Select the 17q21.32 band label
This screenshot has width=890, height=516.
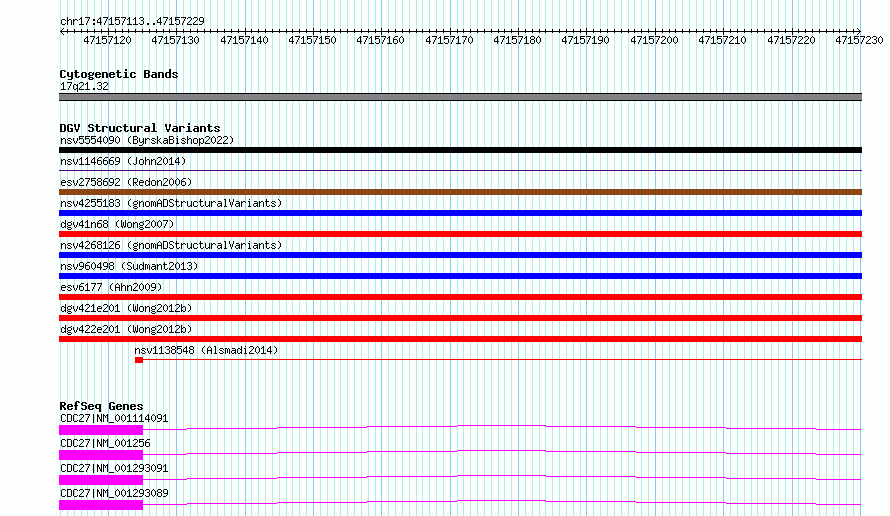[x=84, y=86]
